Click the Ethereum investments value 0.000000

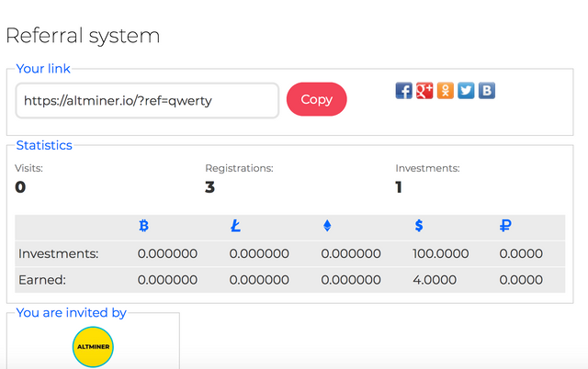click(x=351, y=253)
